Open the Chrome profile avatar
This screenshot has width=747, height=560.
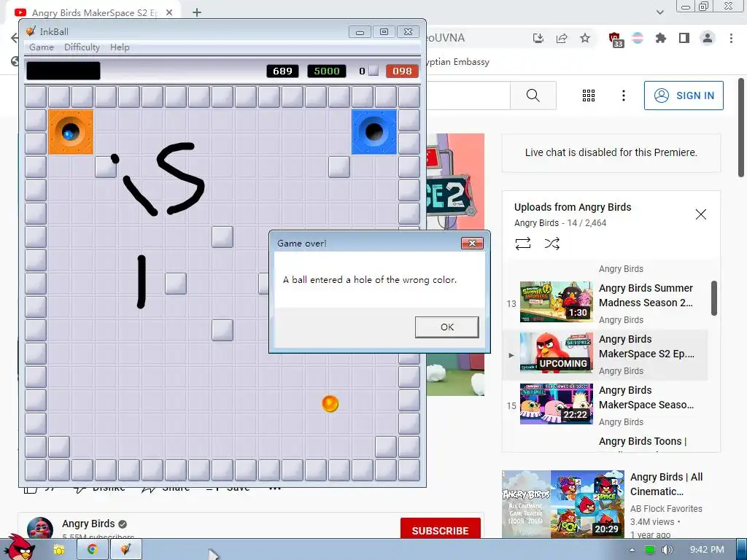[x=708, y=38]
